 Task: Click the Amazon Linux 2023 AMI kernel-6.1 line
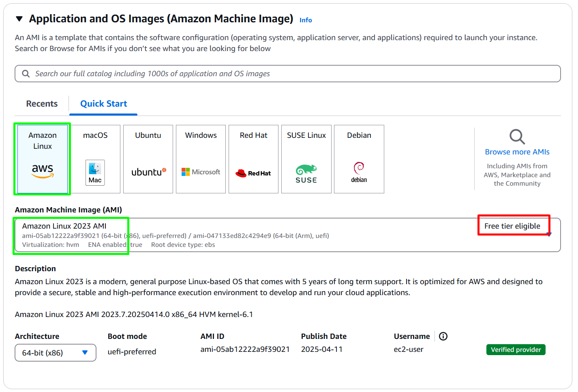click(x=134, y=315)
